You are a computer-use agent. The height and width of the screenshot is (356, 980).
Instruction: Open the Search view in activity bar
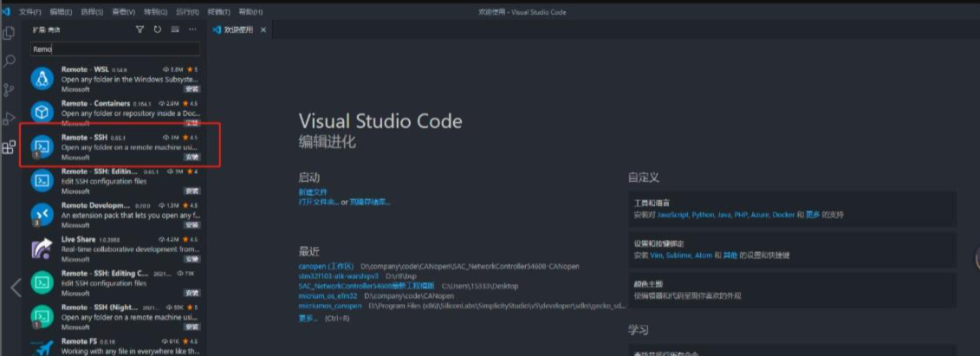coord(9,61)
